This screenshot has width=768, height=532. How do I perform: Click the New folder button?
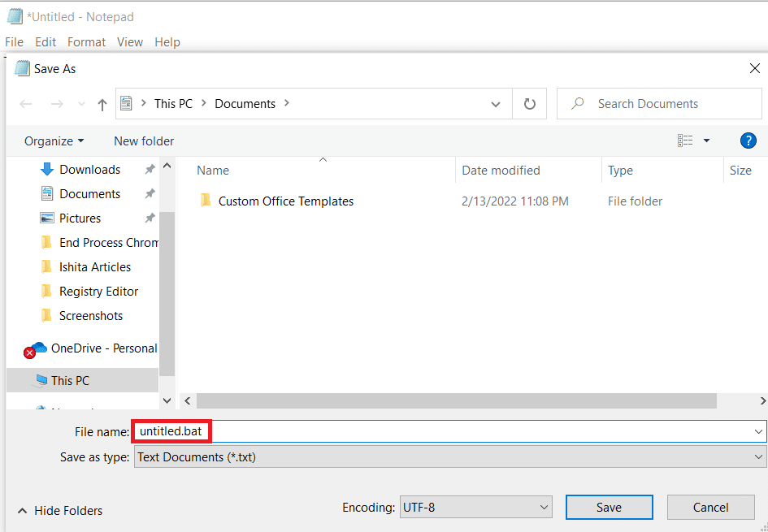(x=144, y=141)
